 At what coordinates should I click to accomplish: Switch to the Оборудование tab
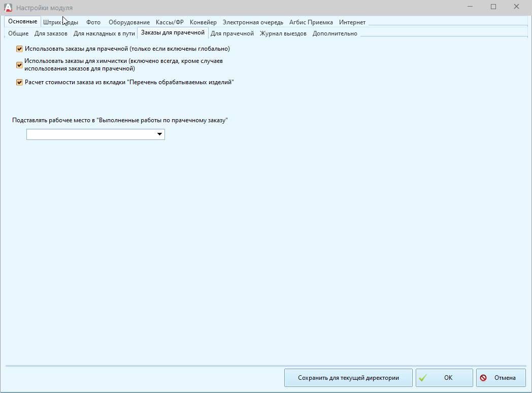[129, 22]
